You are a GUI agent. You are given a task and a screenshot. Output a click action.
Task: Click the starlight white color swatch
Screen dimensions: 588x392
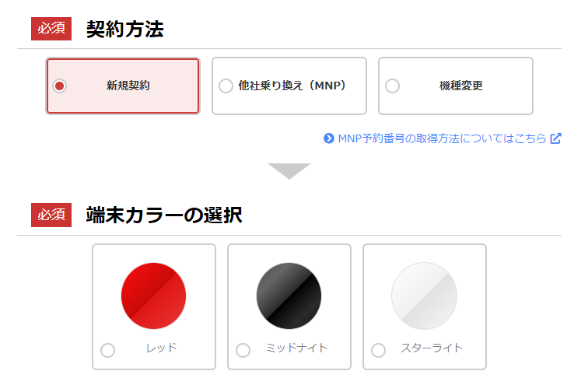tap(425, 296)
